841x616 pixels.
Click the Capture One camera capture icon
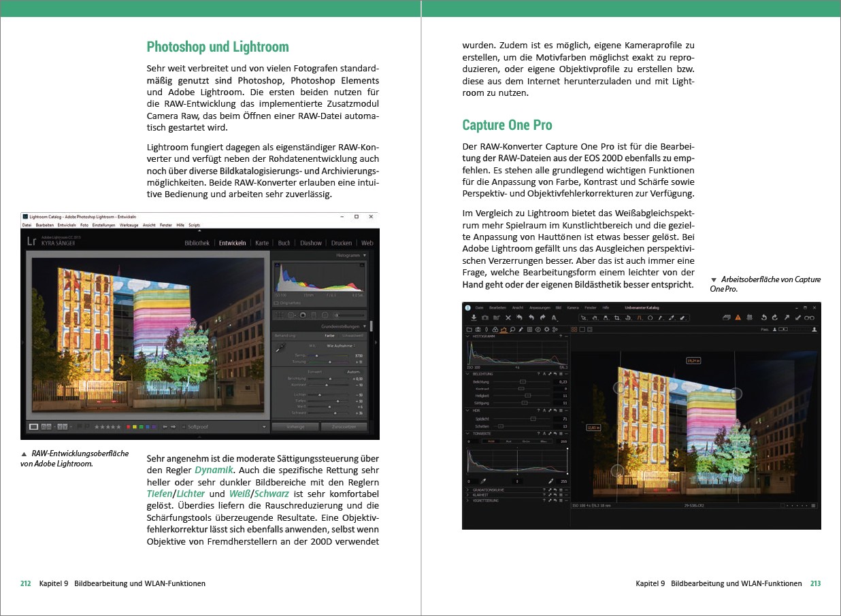point(485,318)
